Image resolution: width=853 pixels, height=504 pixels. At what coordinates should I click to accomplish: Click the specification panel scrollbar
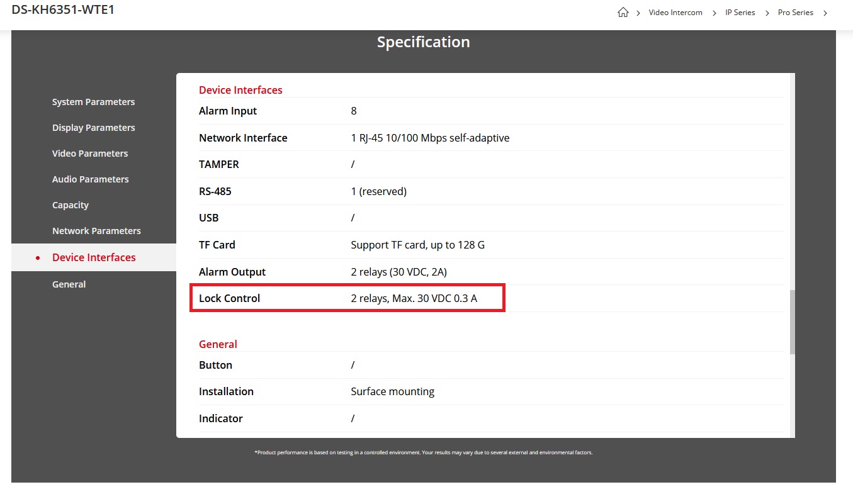(792, 321)
